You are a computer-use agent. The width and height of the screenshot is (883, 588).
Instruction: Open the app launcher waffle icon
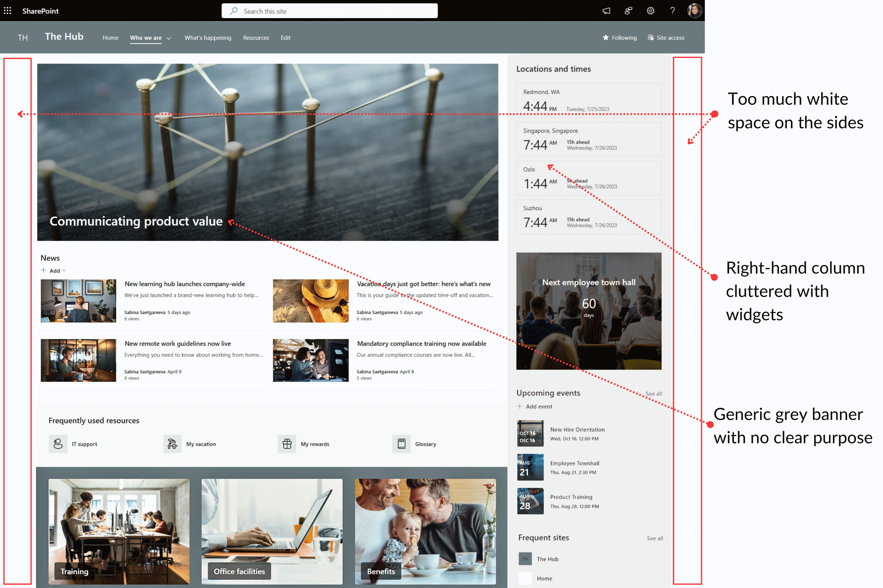click(x=7, y=11)
